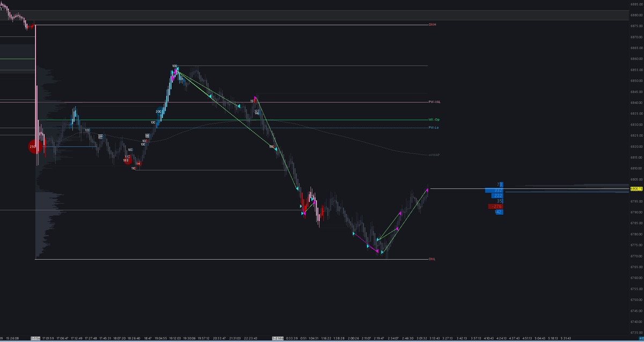Click 6875.00 on the price axis

coord(636,26)
